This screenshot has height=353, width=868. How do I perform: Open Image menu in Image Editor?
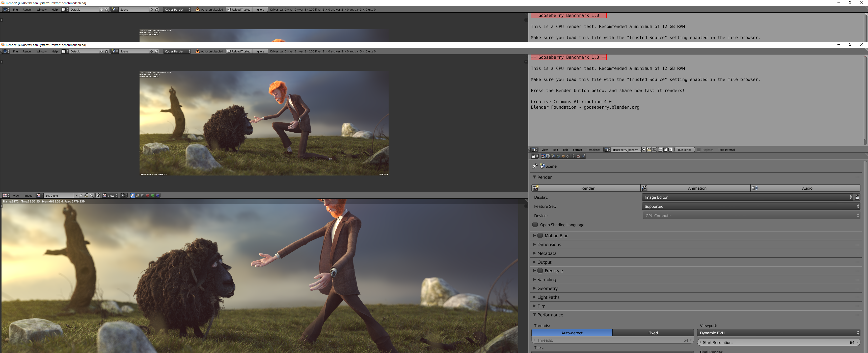tap(28, 196)
